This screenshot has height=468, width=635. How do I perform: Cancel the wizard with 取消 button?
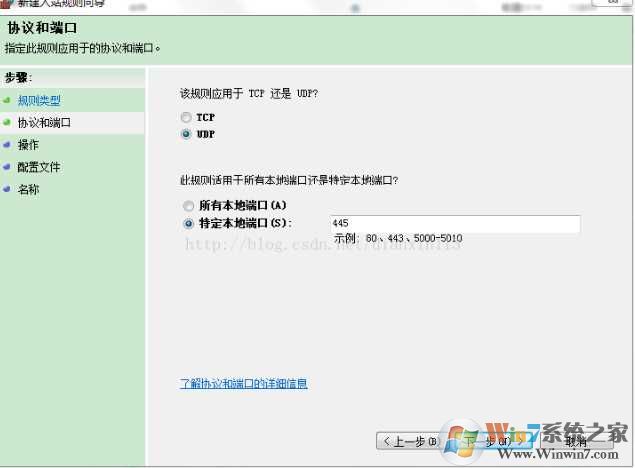point(577,441)
